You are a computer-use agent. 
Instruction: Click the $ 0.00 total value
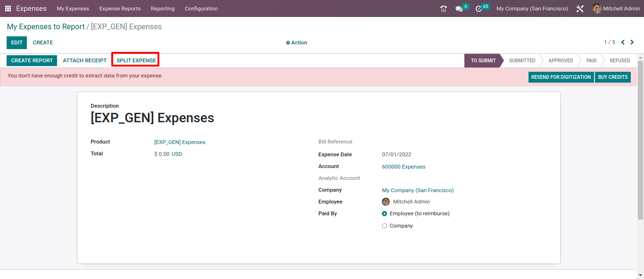tap(162, 154)
